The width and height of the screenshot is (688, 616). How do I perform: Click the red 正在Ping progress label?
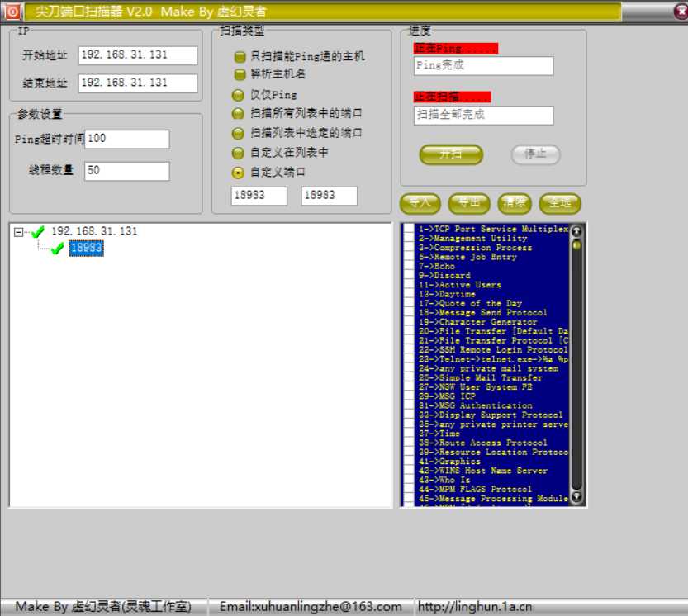(x=456, y=48)
